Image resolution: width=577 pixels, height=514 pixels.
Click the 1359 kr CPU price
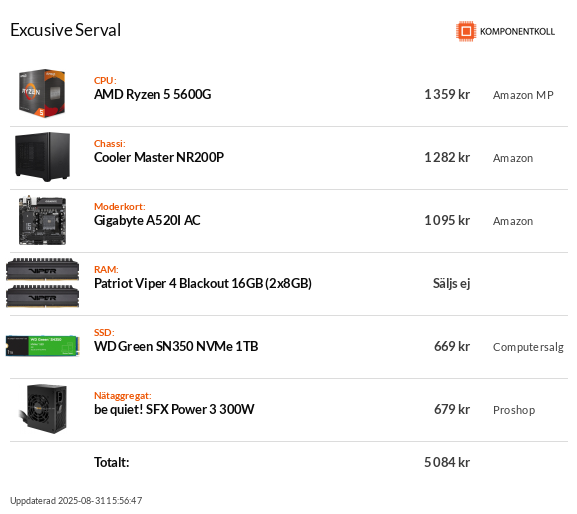447,95
